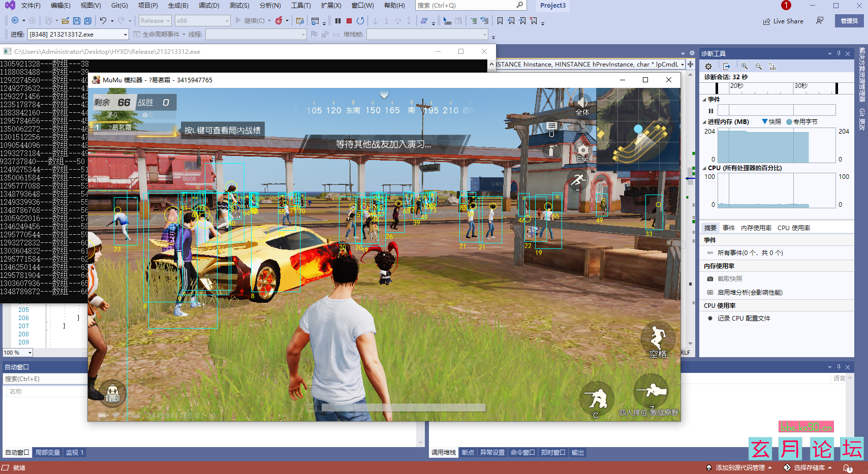Open the 工具(T) menu

[301, 6]
